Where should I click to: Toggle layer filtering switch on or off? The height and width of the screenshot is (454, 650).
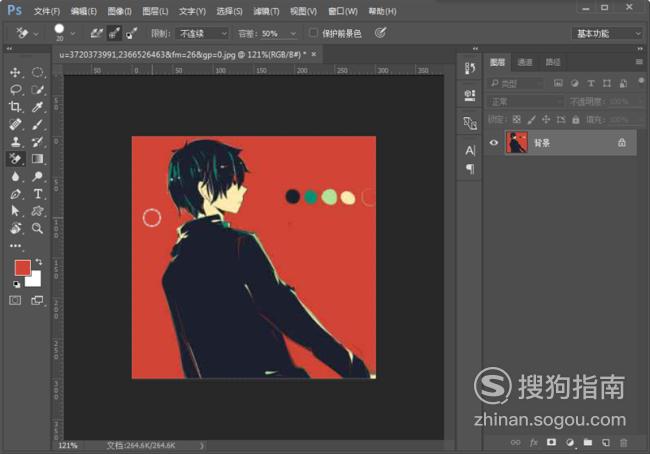641,80
